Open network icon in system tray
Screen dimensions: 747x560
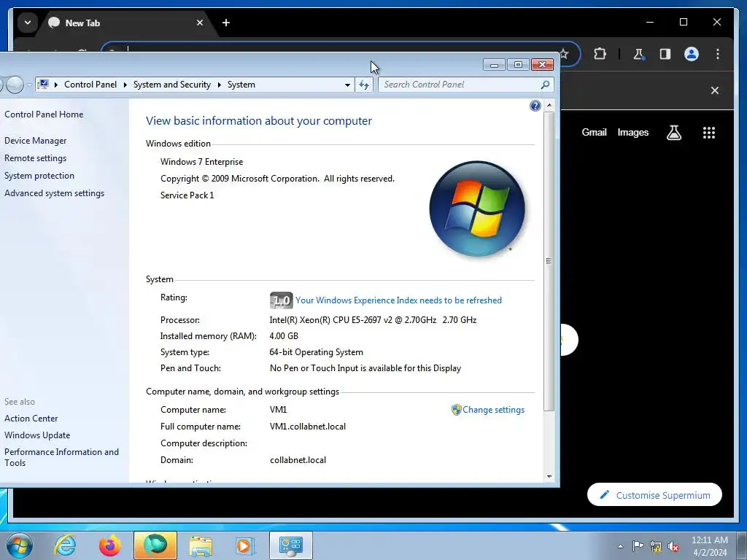[x=656, y=546]
